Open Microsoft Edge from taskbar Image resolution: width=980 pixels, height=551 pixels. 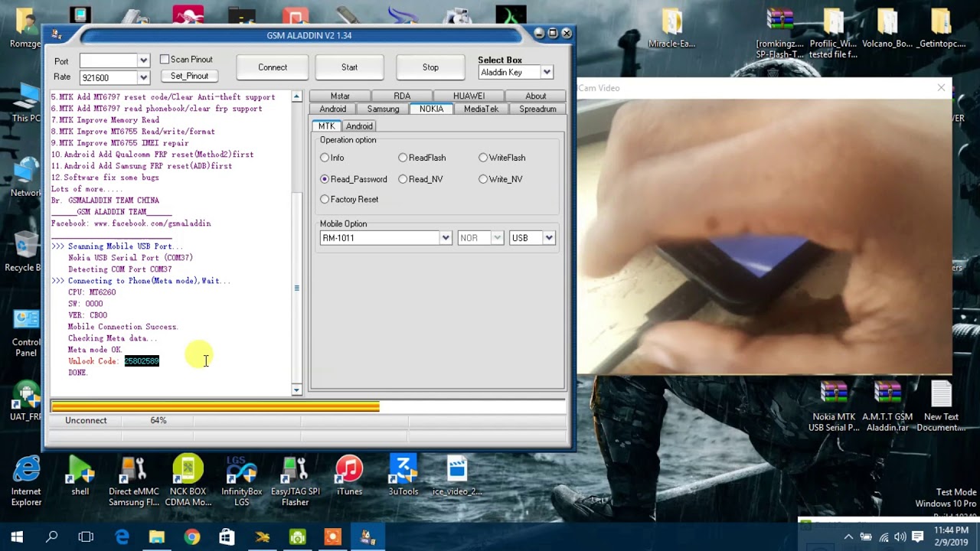(122, 537)
